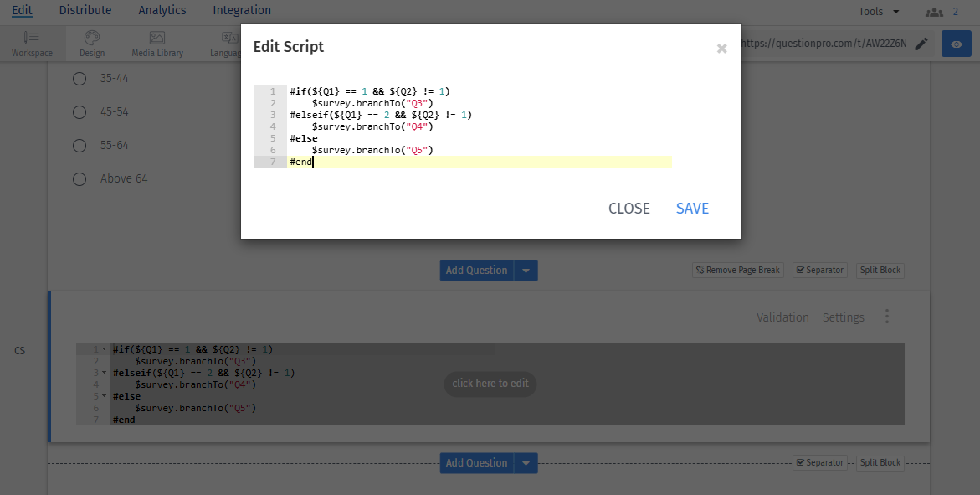980x495 pixels.
Task: Switch to the Distribute tab
Action: pyautogui.click(x=85, y=10)
